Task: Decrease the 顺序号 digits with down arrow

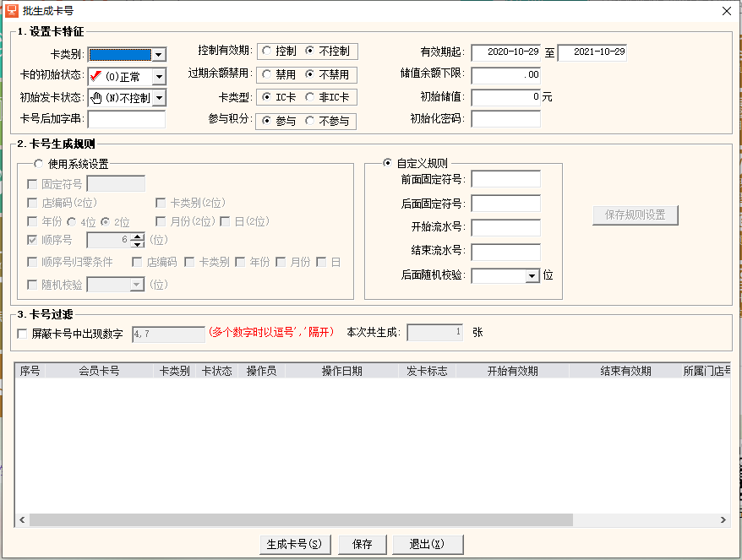Action: (x=137, y=244)
